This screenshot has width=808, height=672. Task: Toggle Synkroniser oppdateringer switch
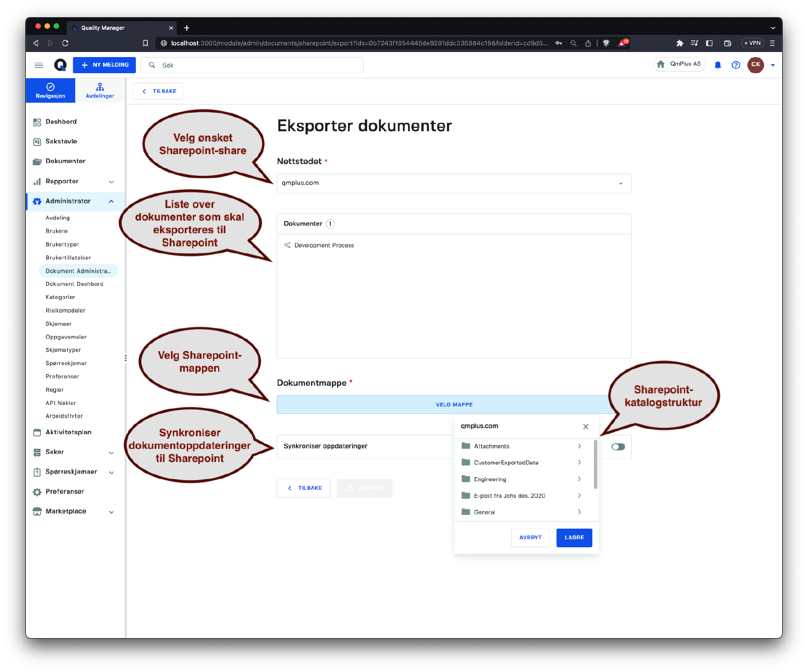point(618,447)
